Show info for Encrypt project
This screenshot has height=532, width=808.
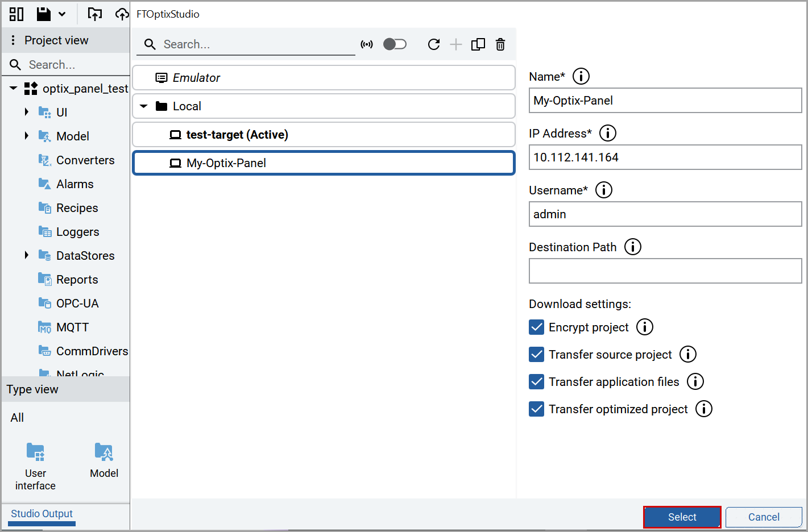tap(645, 327)
